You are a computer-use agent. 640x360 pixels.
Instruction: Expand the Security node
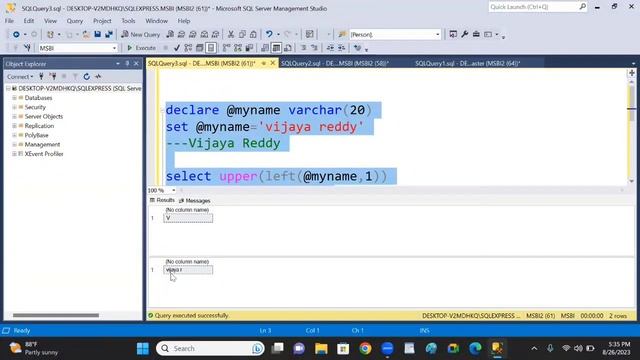point(14,107)
